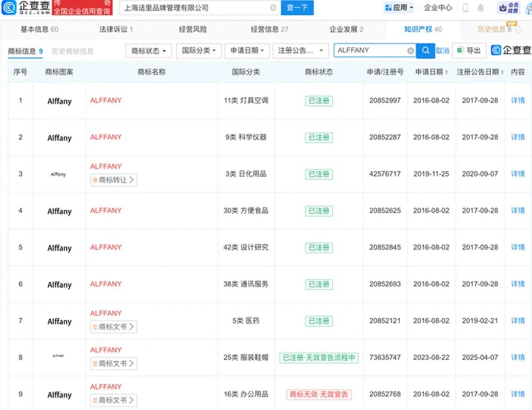Click registration number 42576717

385,174
